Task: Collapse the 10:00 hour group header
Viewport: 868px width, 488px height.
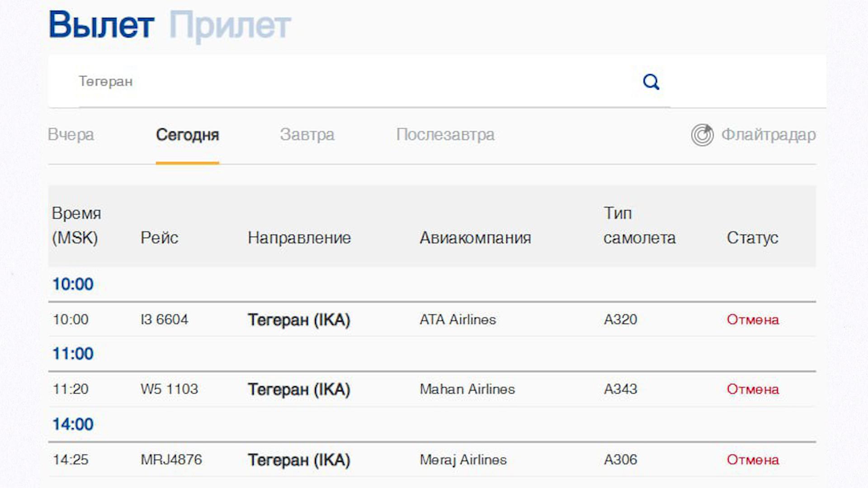Action: (73, 284)
